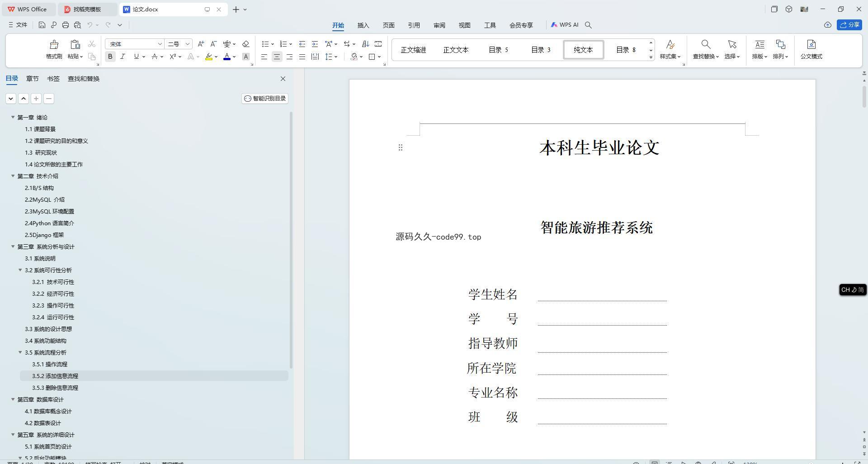Click the 智能识别目录 button
The width and height of the screenshot is (868, 464).
265,99
